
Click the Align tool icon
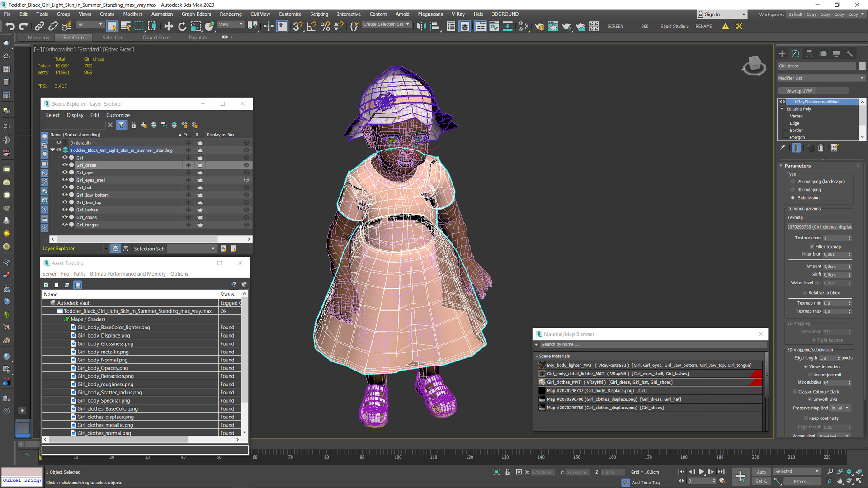click(x=435, y=26)
